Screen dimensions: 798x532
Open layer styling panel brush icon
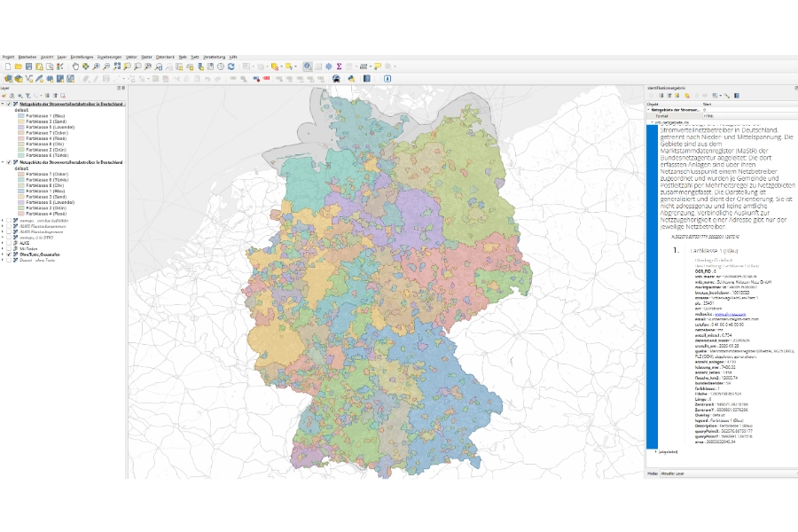pyautogui.click(x=4, y=96)
